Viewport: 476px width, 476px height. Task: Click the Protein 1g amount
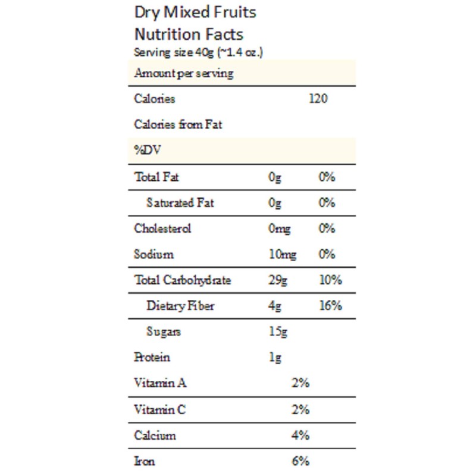[275, 358]
